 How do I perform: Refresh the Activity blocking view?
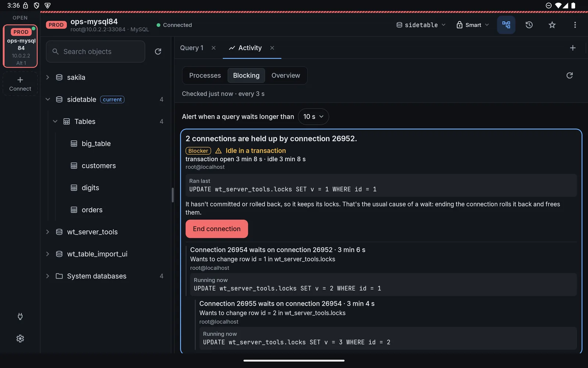(x=569, y=75)
